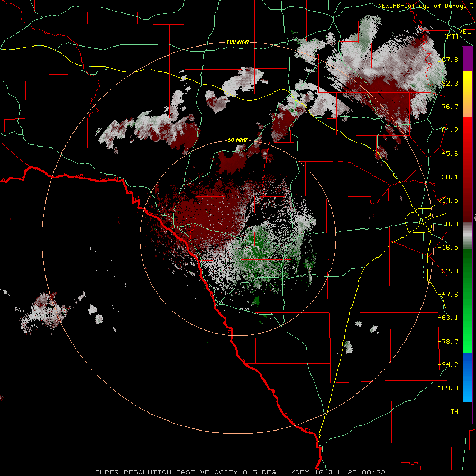
Task: Click the TH threshold label in legend
Action: point(454,411)
